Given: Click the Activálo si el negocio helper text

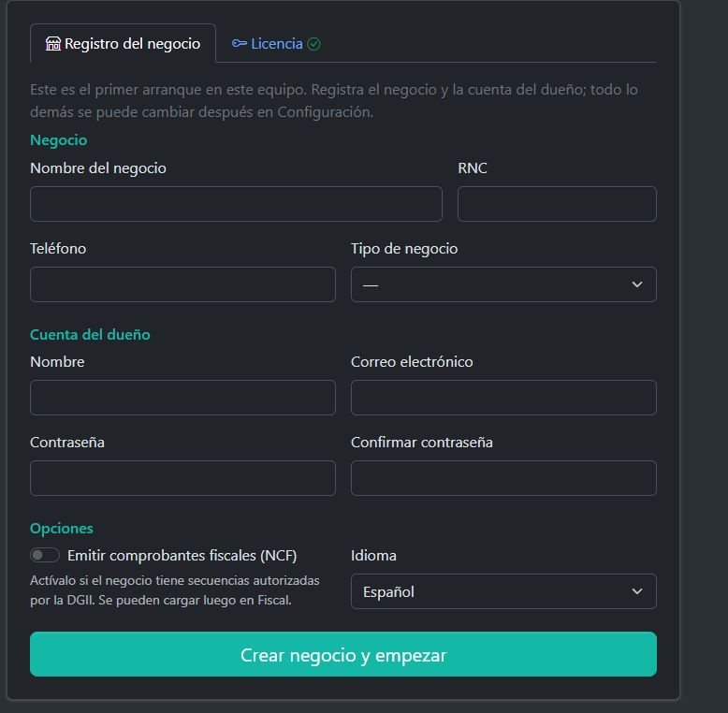Looking at the screenshot, I should tap(175, 590).
